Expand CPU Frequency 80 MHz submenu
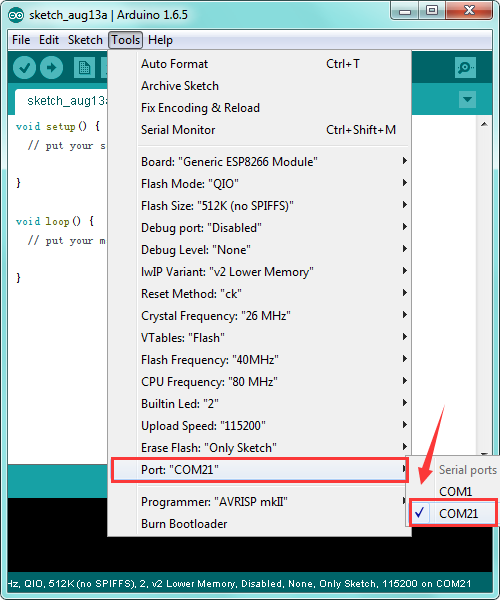500x600 pixels. tap(259, 382)
